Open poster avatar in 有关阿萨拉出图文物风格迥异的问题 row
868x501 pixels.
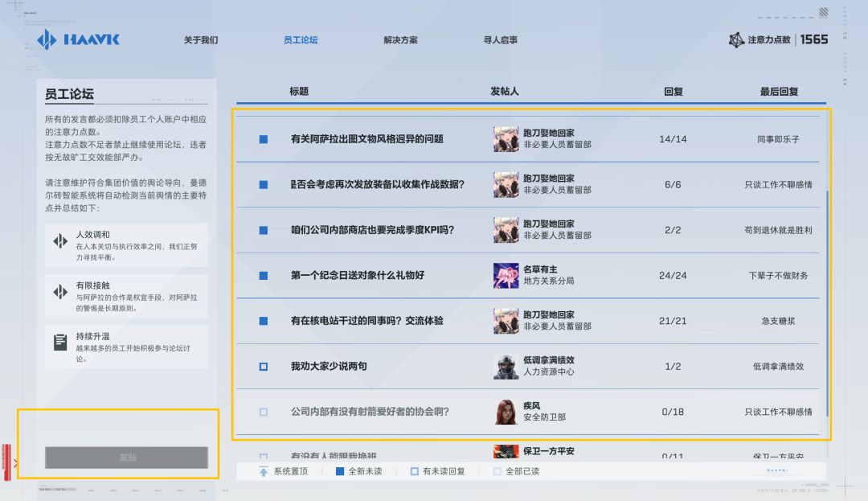coord(506,139)
